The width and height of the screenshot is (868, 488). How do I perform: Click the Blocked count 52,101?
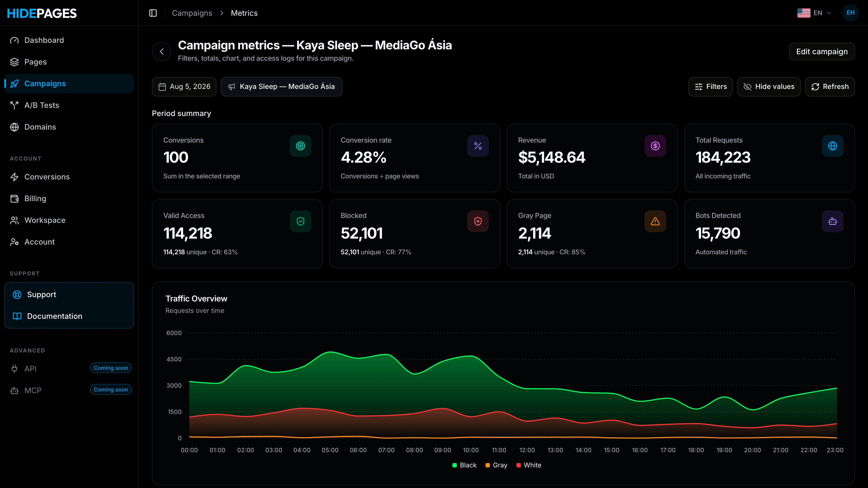point(362,233)
